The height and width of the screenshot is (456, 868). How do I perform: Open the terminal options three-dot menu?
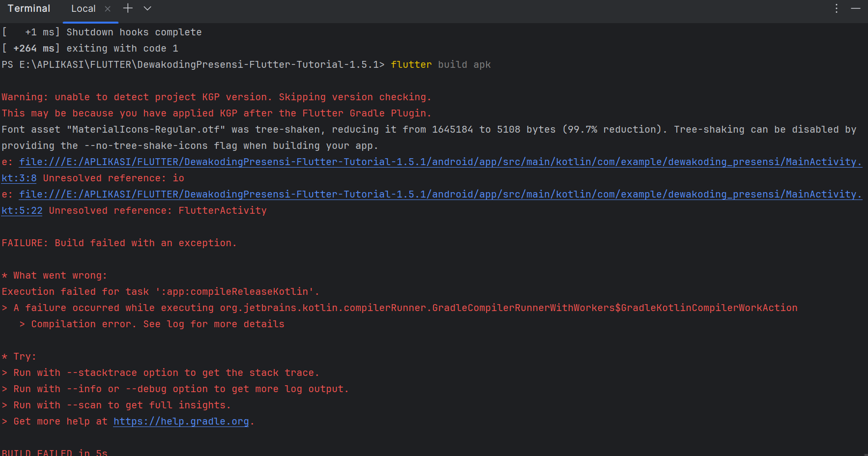(x=836, y=8)
